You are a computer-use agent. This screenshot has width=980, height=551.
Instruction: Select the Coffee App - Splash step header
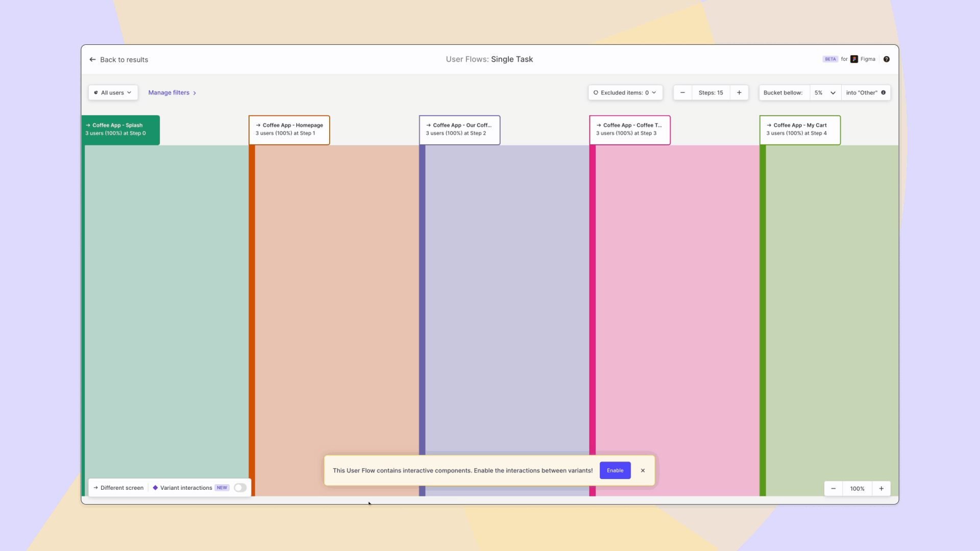121,130
